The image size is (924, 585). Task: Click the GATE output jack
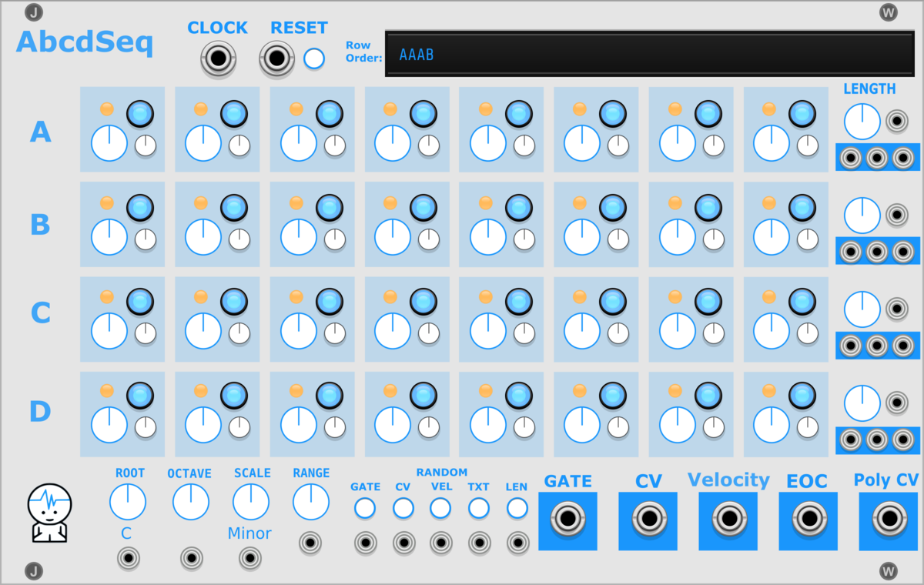point(567,520)
